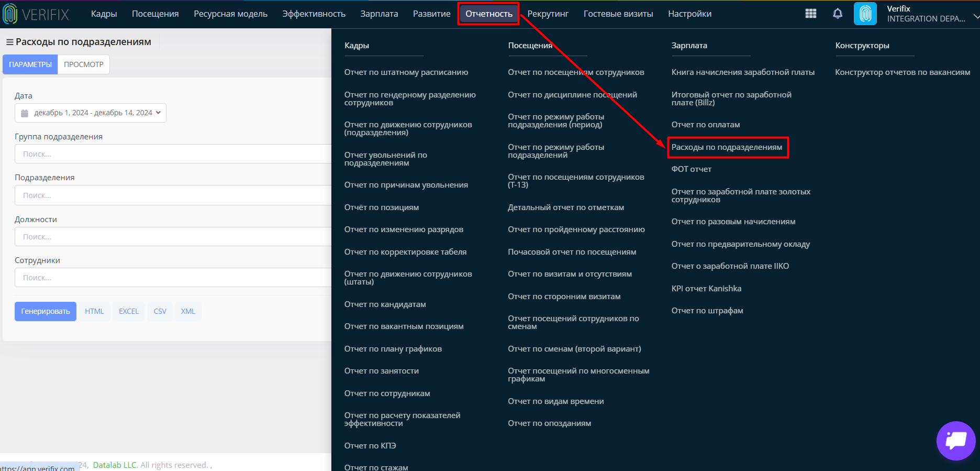Open Отчет по штатному расписанию
The width and height of the screenshot is (980, 471).
point(406,72)
